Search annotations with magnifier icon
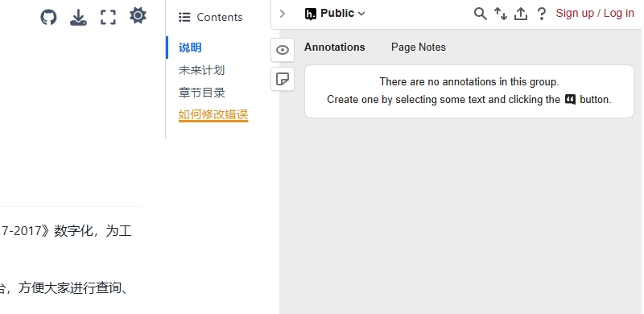The height and width of the screenshot is (314, 644). (480, 14)
